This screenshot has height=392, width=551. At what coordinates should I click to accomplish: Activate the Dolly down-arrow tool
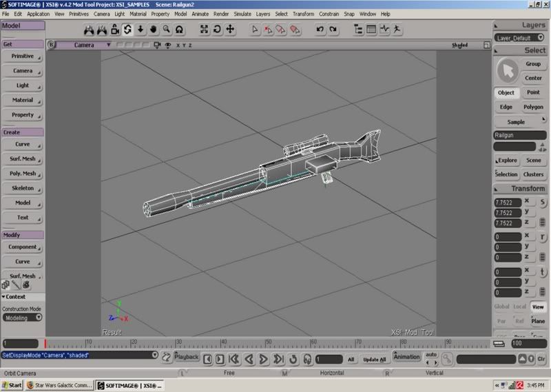click(141, 29)
